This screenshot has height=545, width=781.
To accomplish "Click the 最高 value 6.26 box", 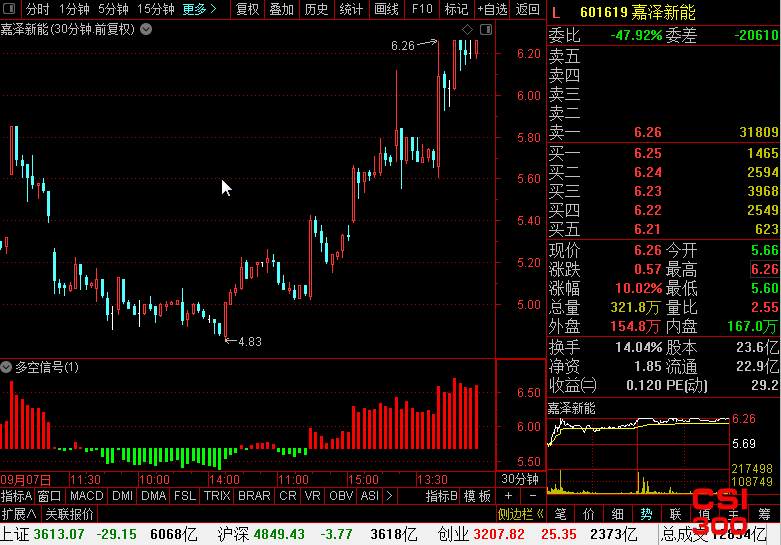I will pyautogui.click(x=765, y=270).
